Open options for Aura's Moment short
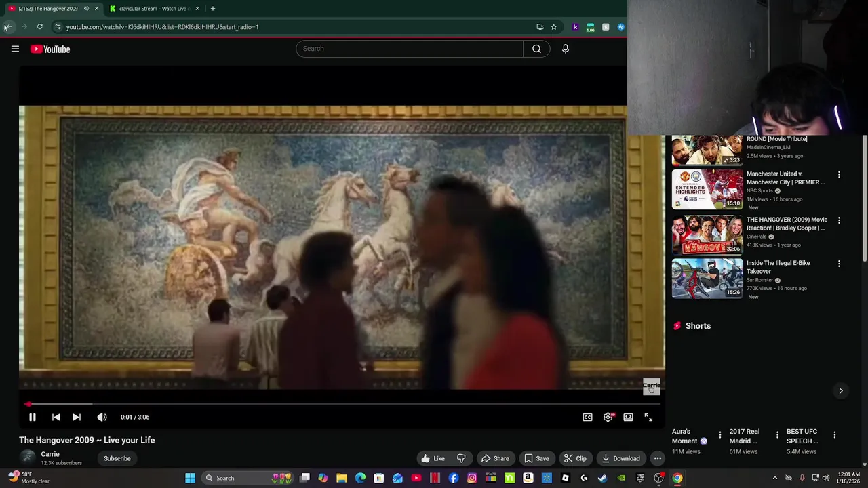 (720, 435)
